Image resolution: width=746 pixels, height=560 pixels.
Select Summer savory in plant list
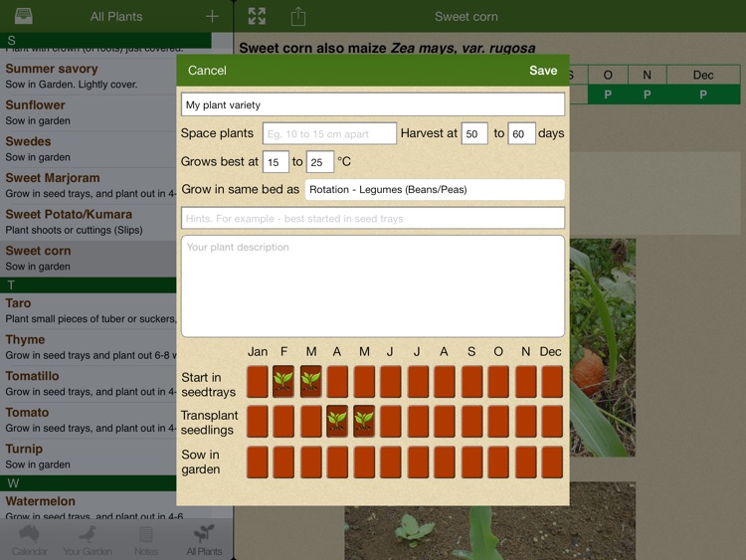coord(88,77)
